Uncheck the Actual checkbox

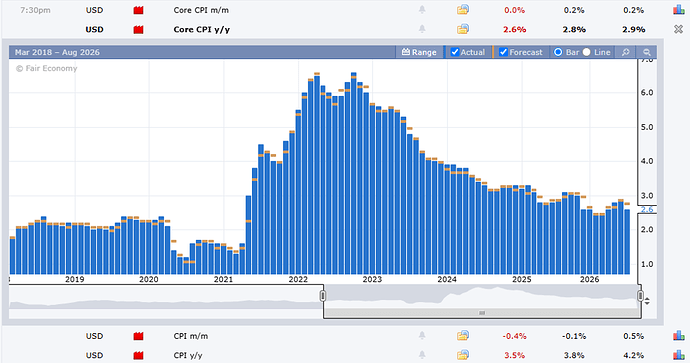(x=455, y=52)
